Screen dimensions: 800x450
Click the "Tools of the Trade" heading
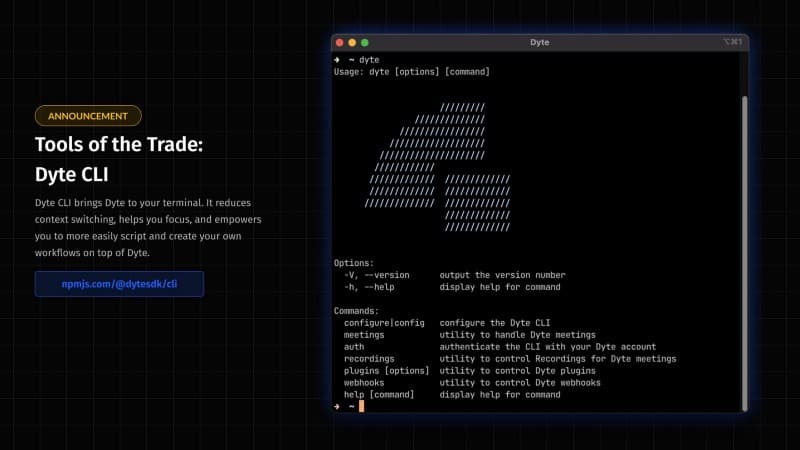point(119,144)
